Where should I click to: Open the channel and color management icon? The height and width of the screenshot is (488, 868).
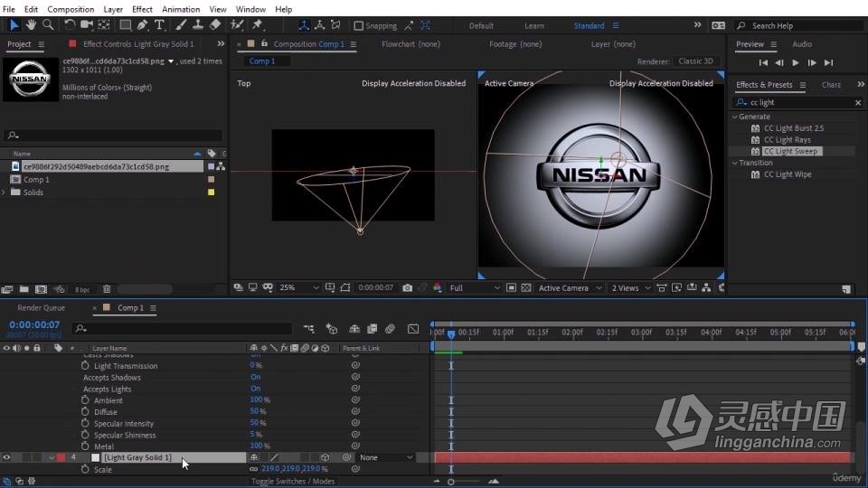tap(438, 287)
